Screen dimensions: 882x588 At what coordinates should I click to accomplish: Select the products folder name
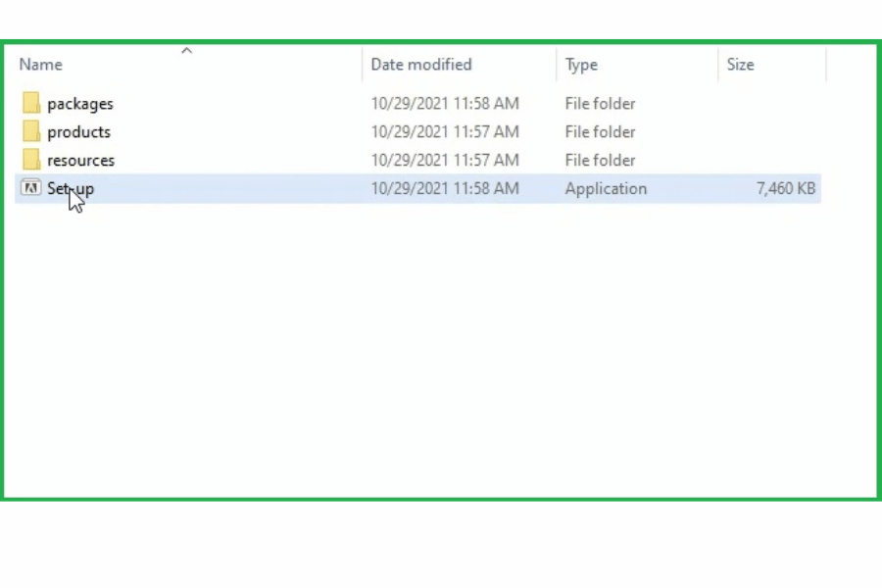click(x=78, y=132)
